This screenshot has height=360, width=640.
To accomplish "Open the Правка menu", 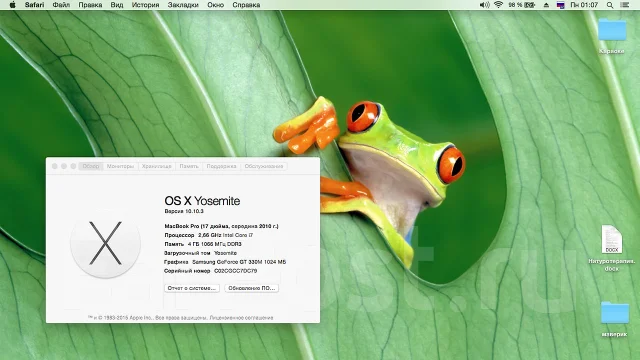I will coord(90,5).
